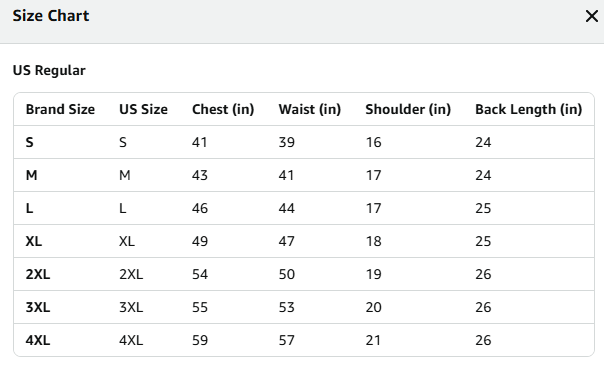604x368 pixels.
Task: Click the Size Chart heading
Action: pyautogui.click(x=51, y=16)
